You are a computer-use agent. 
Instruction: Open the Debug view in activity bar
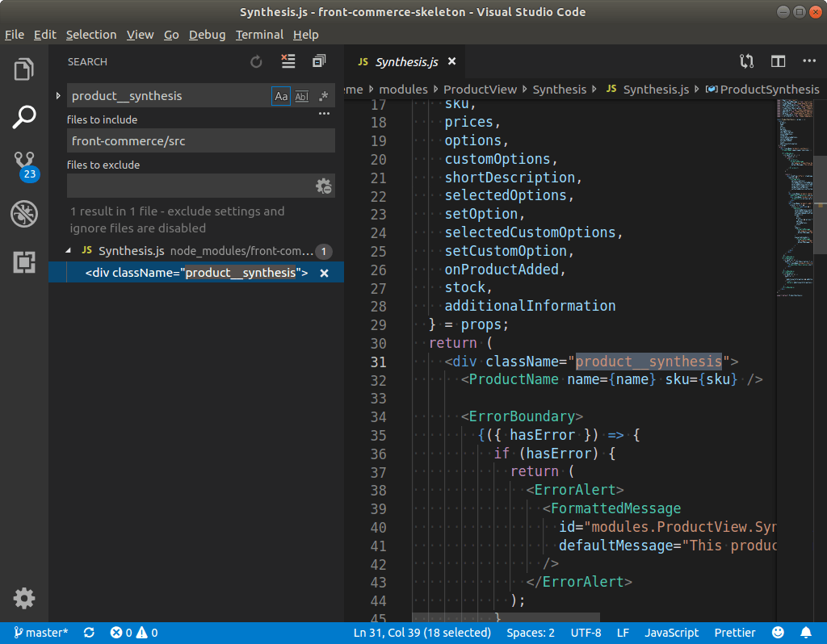click(x=23, y=213)
